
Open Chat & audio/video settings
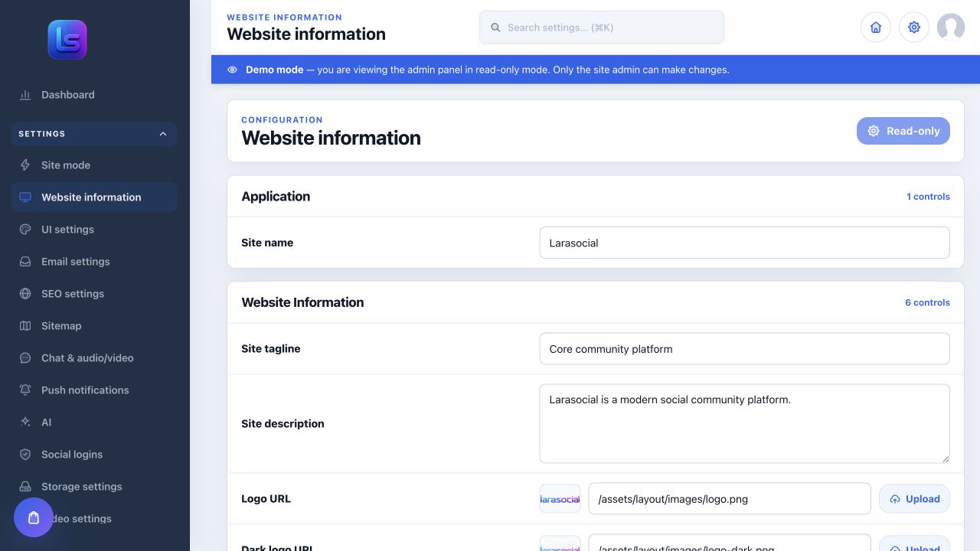[93, 358]
